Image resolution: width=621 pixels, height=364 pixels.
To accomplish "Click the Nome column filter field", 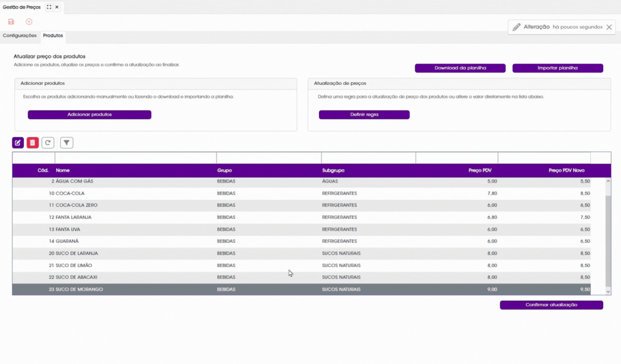I will click(136, 158).
